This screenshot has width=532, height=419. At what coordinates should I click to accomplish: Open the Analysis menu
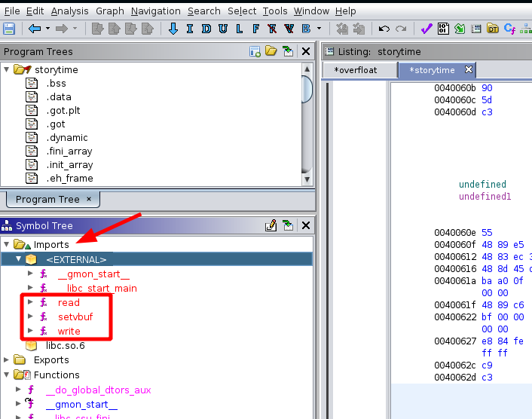coord(69,11)
